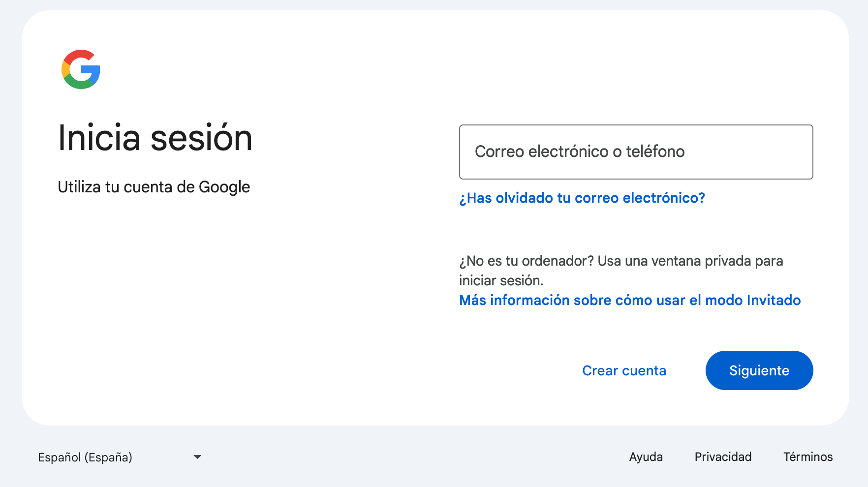The image size is (868, 487).
Task: Click the Siguiente button
Action: [x=759, y=370]
